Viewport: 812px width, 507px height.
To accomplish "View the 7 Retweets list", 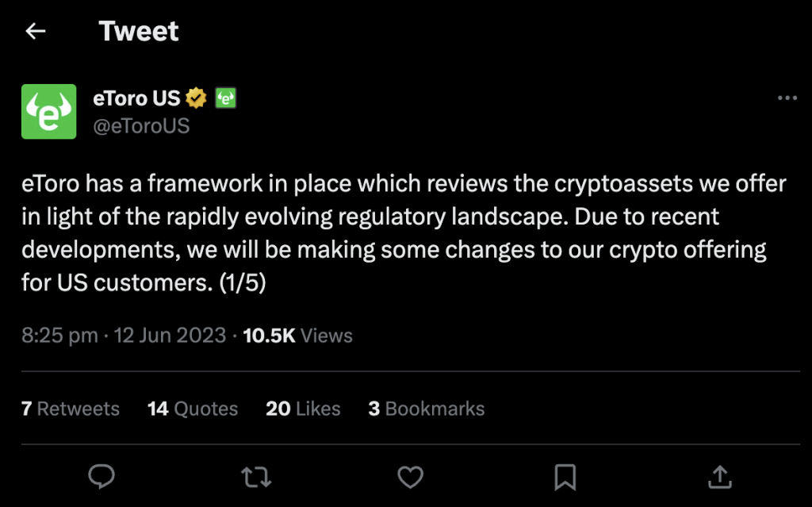I will pyautogui.click(x=71, y=409).
